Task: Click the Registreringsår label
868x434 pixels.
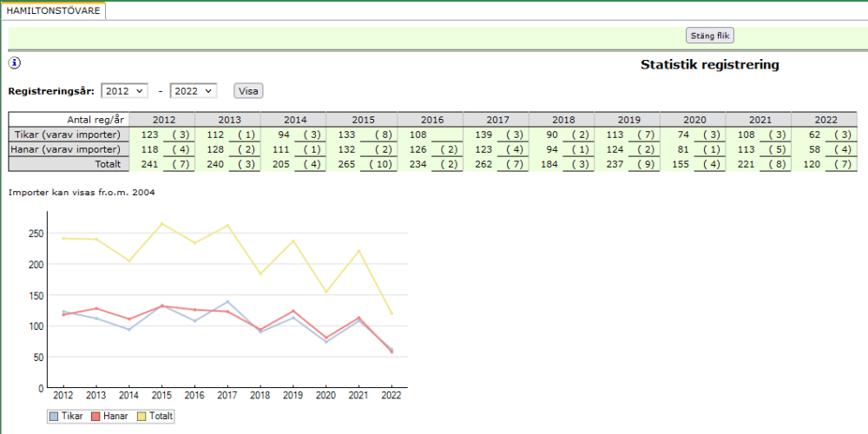Action: (x=51, y=91)
